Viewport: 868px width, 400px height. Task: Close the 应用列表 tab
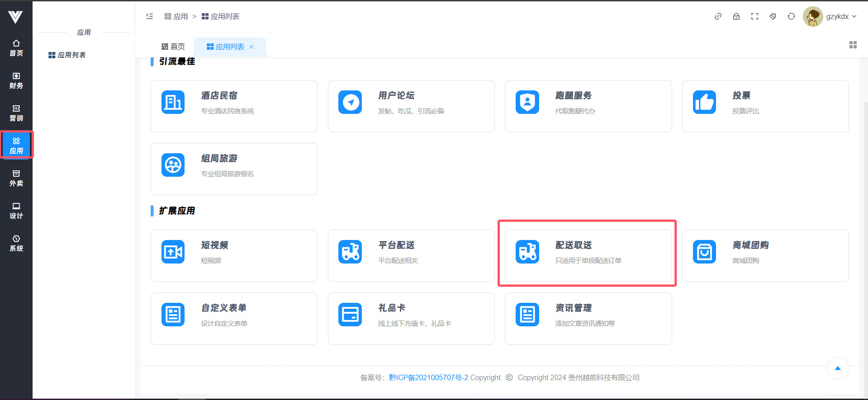[x=251, y=47]
